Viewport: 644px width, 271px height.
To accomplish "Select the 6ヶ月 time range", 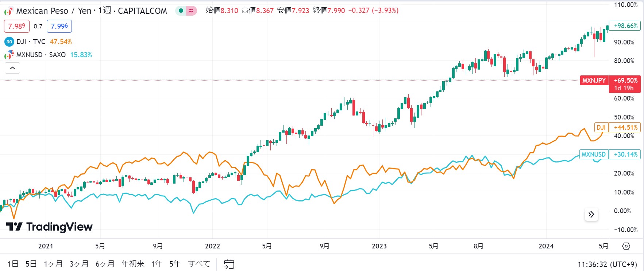I will [105, 264].
